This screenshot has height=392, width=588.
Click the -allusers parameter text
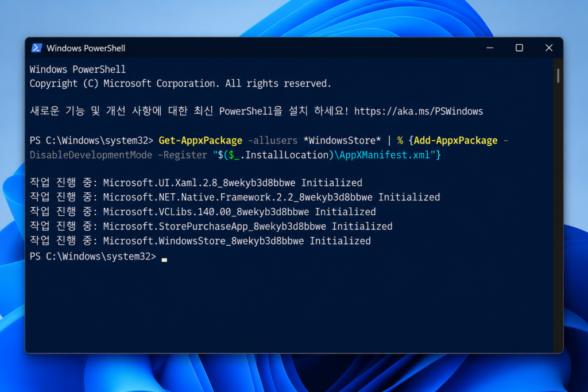pyautogui.click(x=273, y=141)
